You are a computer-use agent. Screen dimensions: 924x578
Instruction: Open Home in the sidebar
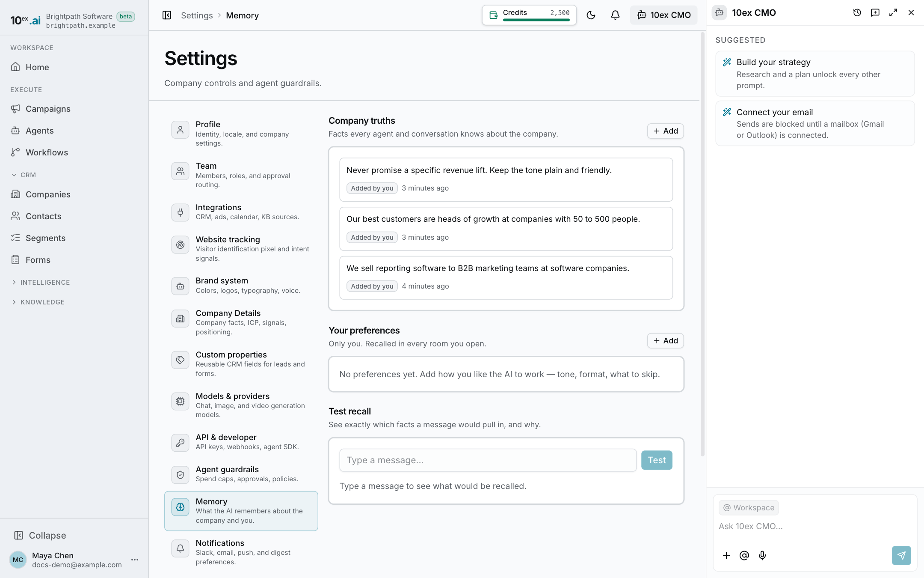(74, 67)
